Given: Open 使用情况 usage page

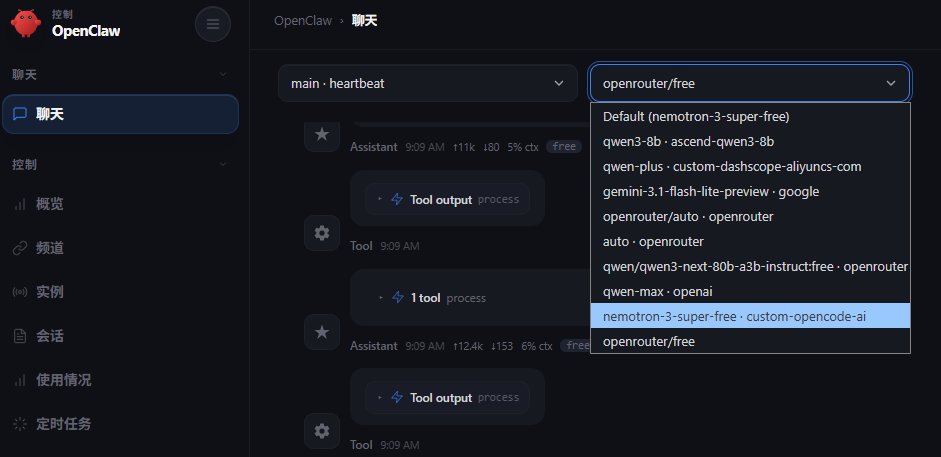Looking at the screenshot, I should coord(63,380).
